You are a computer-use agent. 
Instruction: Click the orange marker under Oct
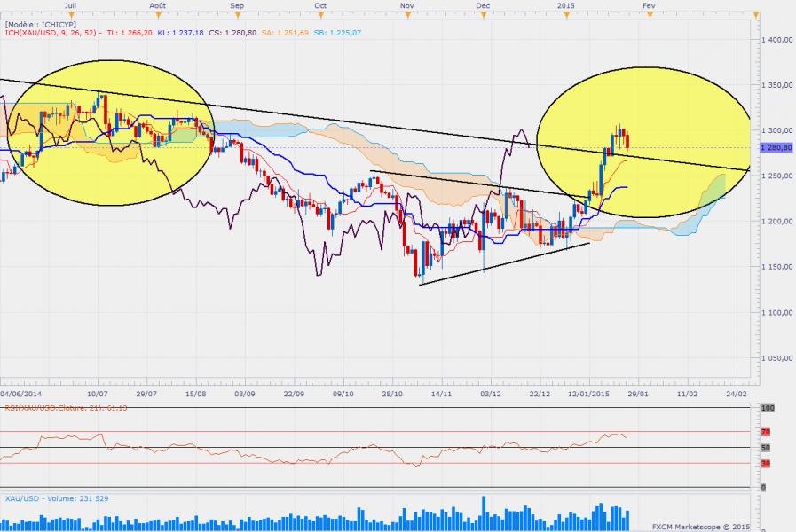321,16
